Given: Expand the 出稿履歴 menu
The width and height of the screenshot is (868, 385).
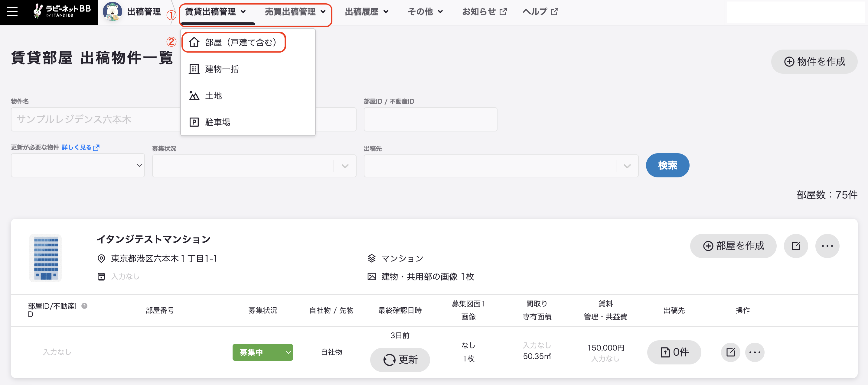Looking at the screenshot, I should (x=367, y=12).
